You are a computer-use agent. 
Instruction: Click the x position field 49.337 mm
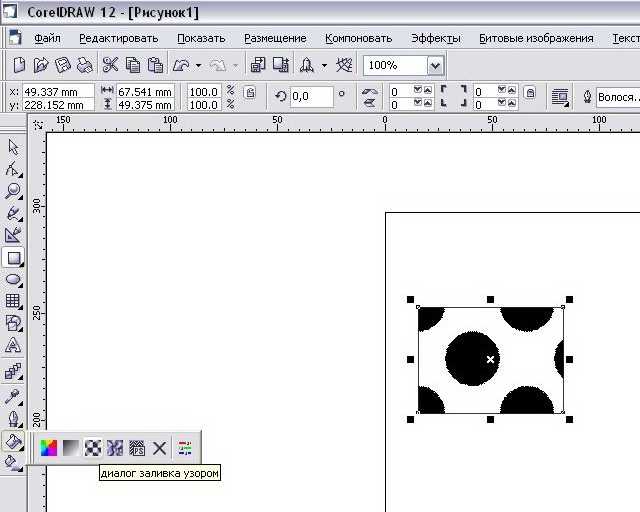coord(58,92)
